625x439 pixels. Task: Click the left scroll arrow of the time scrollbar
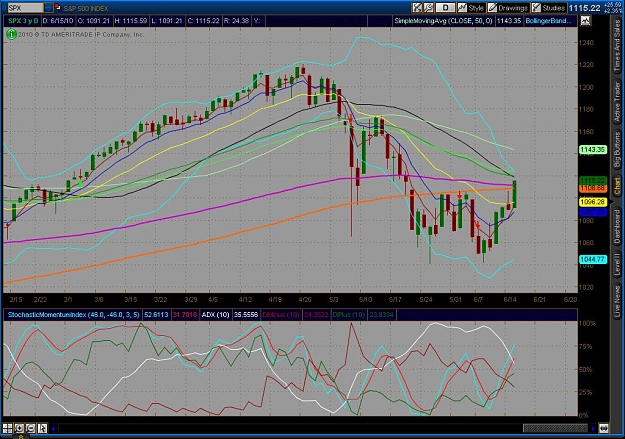click(x=53, y=429)
